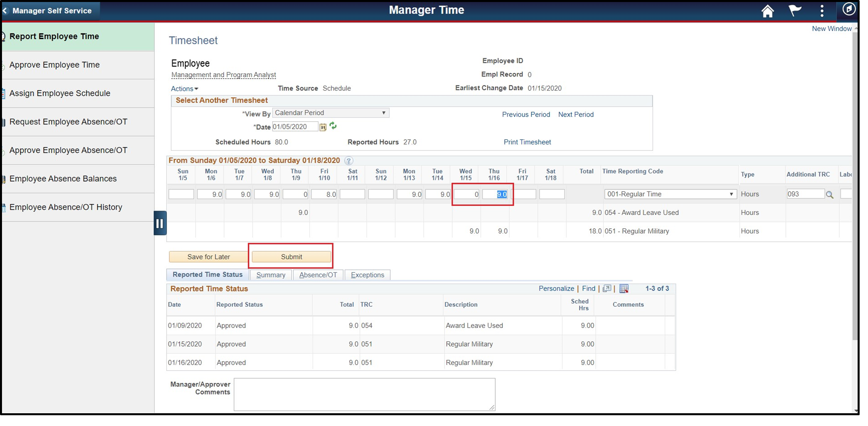
Task: Expand the Actions dropdown under Employee
Action: coord(184,89)
